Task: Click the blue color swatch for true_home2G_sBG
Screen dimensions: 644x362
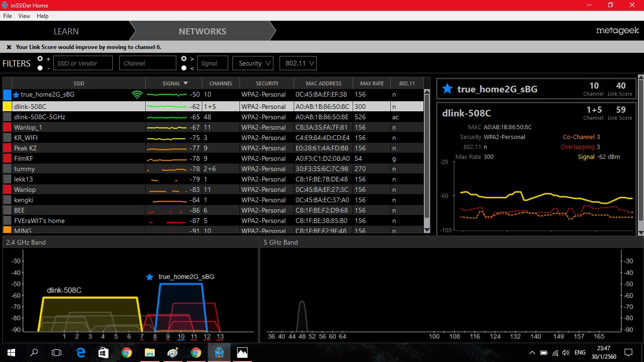Action: pyautogui.click(x=7, y=95)
